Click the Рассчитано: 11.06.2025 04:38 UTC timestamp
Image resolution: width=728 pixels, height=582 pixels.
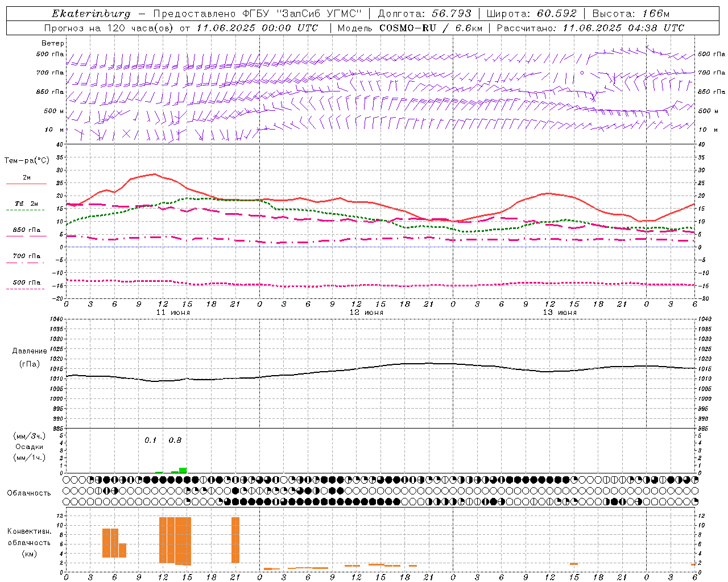click(x=590, y=28)
